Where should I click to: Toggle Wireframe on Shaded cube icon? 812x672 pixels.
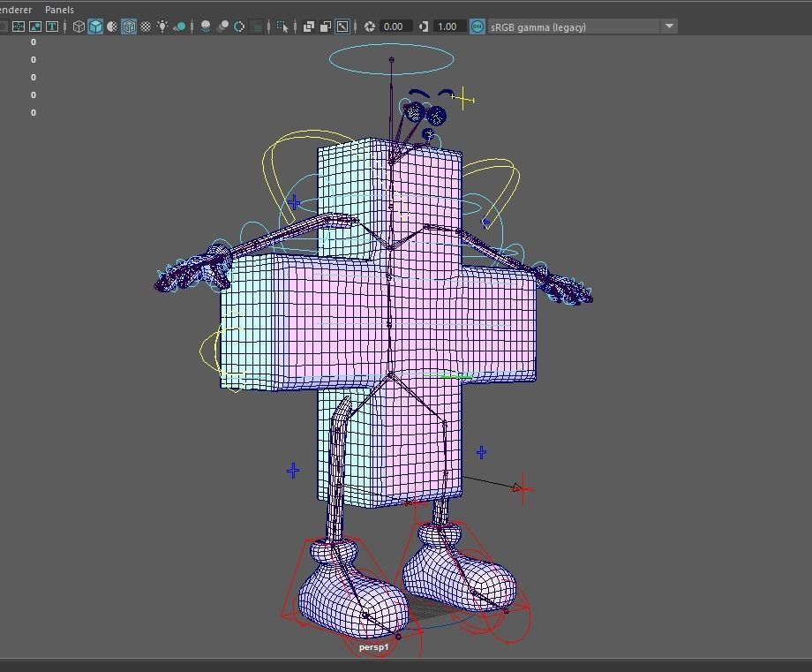tap(129, 26)
